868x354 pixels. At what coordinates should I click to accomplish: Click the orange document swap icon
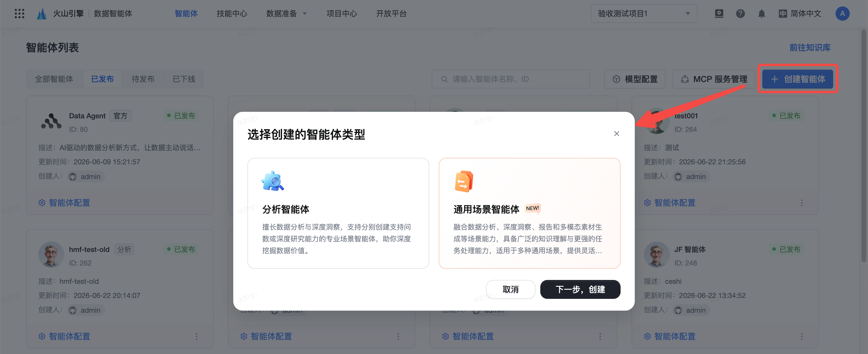tap(464, 181)
